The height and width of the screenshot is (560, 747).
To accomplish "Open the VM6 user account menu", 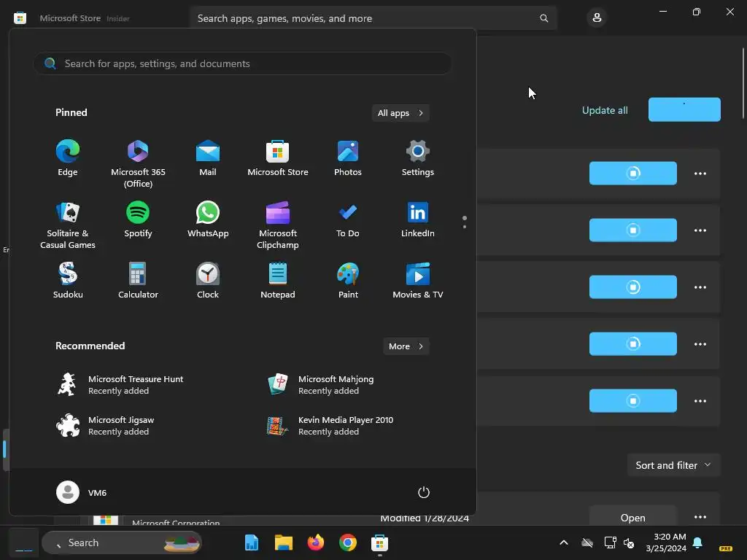I will [82, 492].
